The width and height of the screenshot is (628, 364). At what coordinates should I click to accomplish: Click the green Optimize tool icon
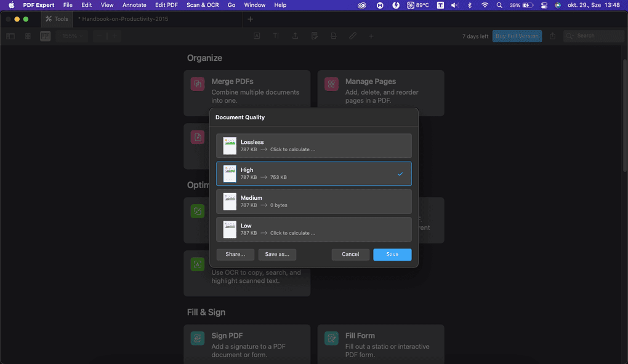[198, 212]
